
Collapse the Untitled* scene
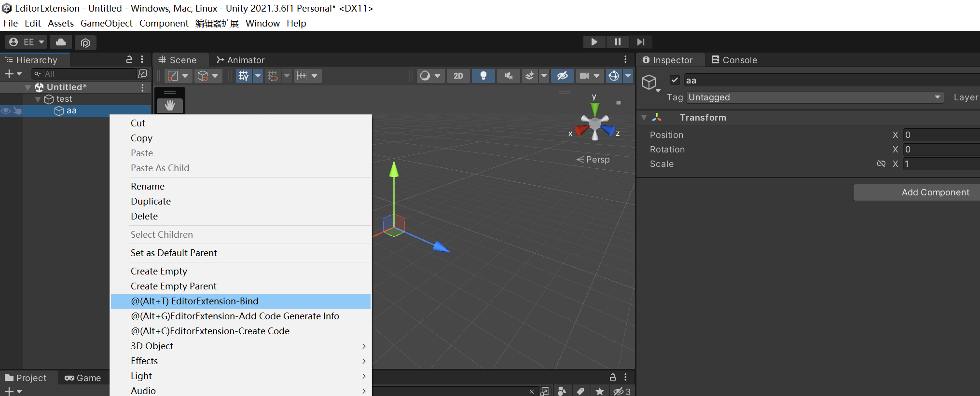point(28,87)
